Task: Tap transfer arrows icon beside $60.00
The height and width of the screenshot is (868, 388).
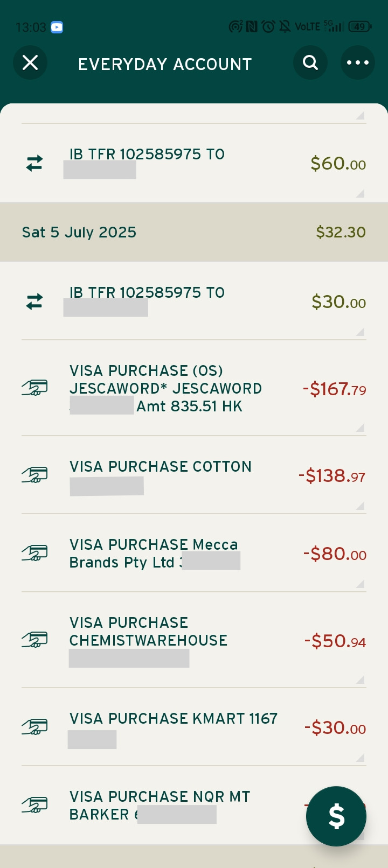Action: [34, 163]
